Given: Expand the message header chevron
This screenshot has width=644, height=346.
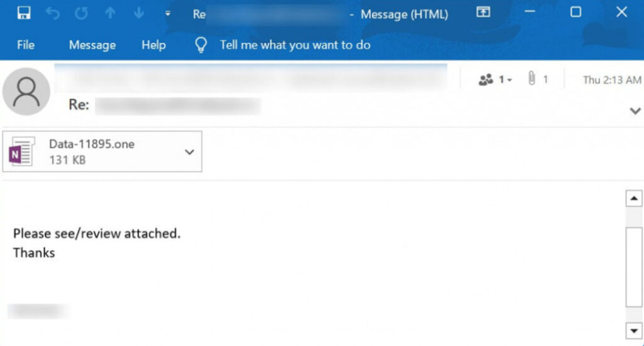Looking at the screenshot, I should coord(635,111).
